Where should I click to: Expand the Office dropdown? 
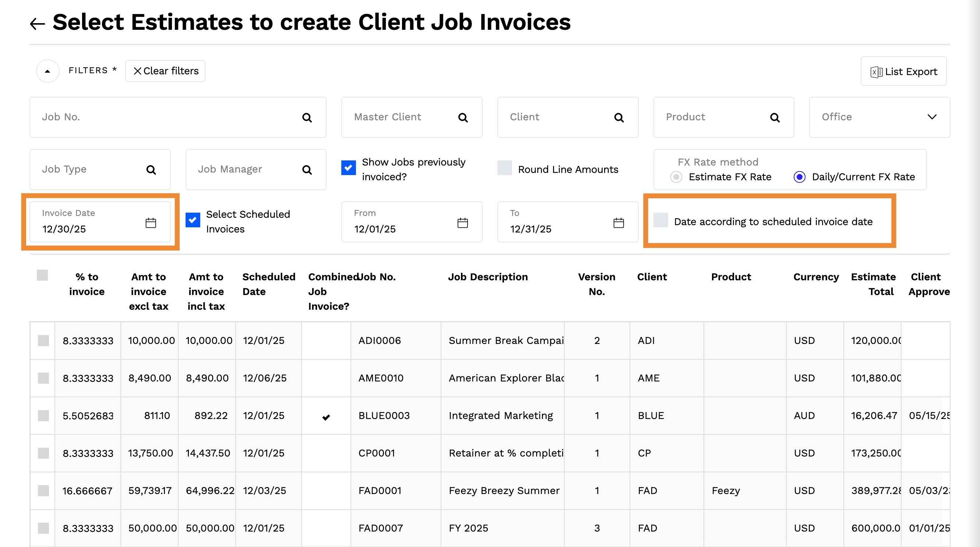coord(932,117)
